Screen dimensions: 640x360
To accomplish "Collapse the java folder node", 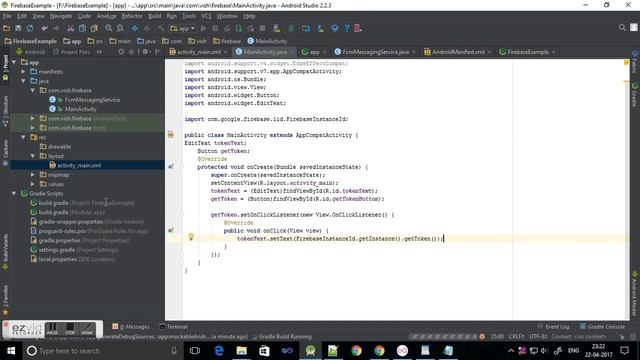I will coord(23,81).
